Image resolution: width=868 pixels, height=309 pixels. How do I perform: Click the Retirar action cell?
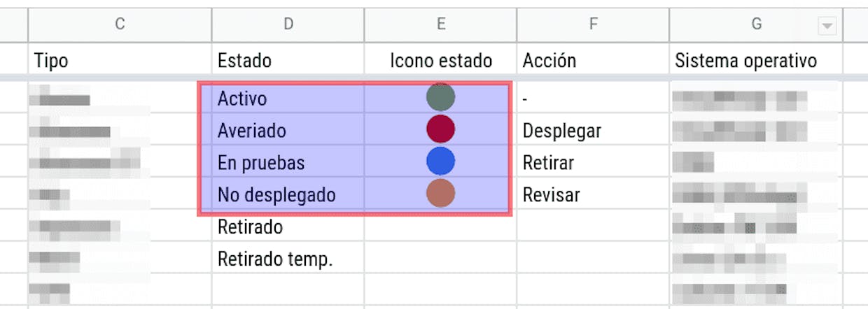(593, 163)
